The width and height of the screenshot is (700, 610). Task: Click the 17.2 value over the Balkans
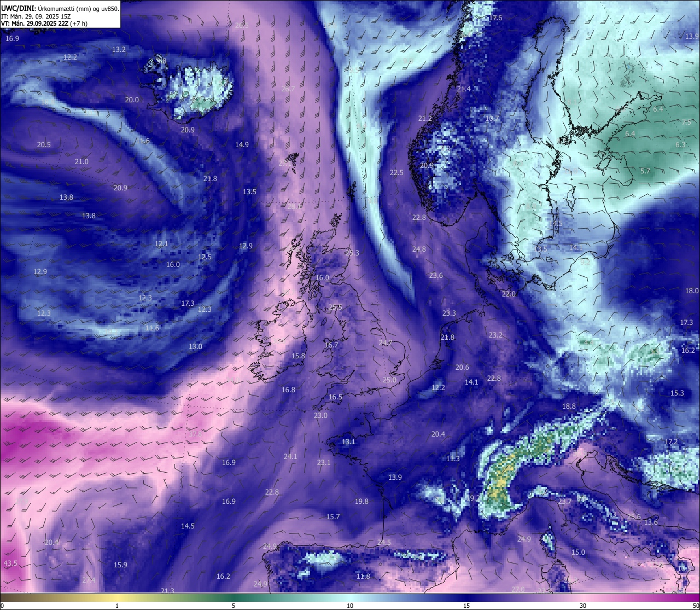click(x=671, y=441)
